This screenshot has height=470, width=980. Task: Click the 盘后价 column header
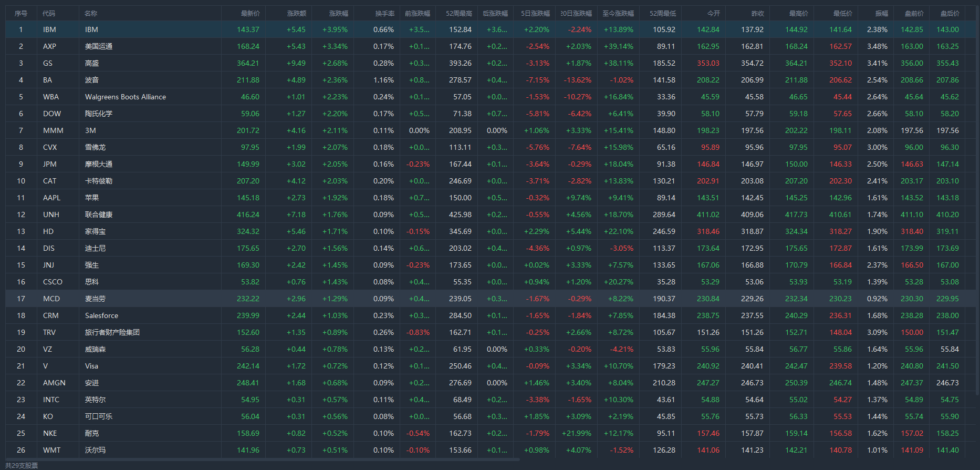(x=950, y=13)
